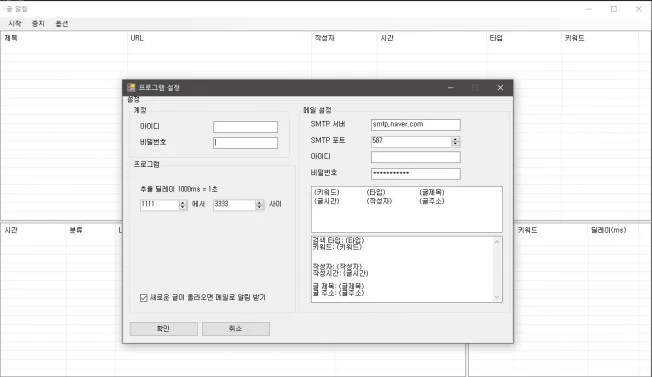Minimize the 프로그램 설정 dialog
Viewport: 652px width, 377px height.
click(x=451, y=88)
